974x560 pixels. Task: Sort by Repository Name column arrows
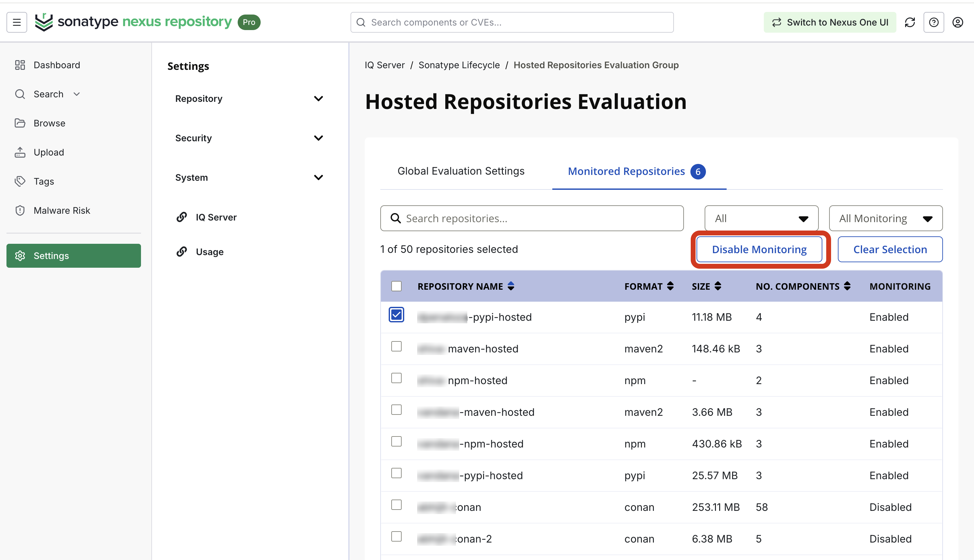coord(511,286)
